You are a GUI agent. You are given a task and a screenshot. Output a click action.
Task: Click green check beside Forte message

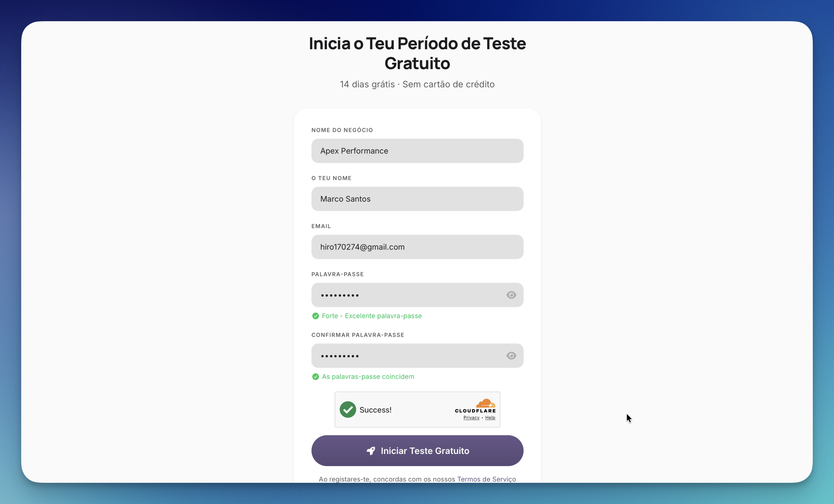(315, 316)
